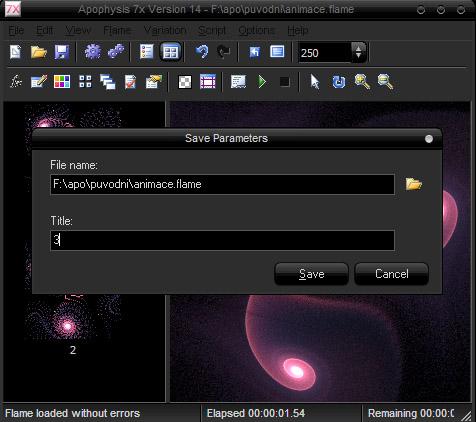Open the Messages note-with-checkmark icon
The width and height of the screenshot is (476, 422).
(x=130, y=82)
